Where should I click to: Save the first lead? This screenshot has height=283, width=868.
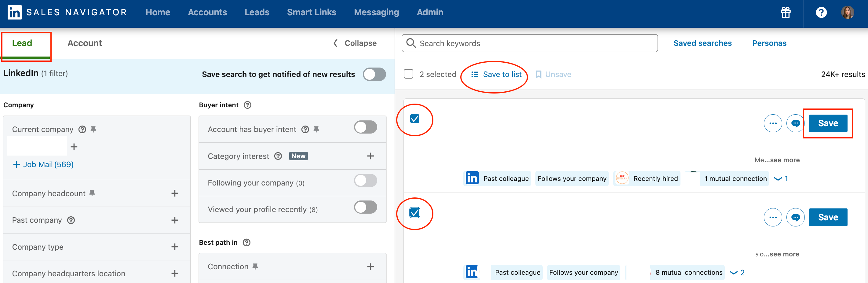828,123
